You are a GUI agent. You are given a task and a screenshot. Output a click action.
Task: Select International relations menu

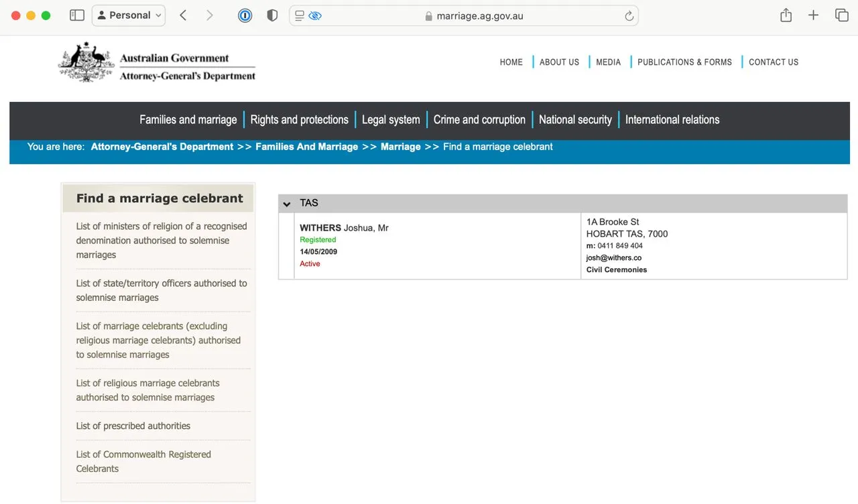(x=672, y=119)
